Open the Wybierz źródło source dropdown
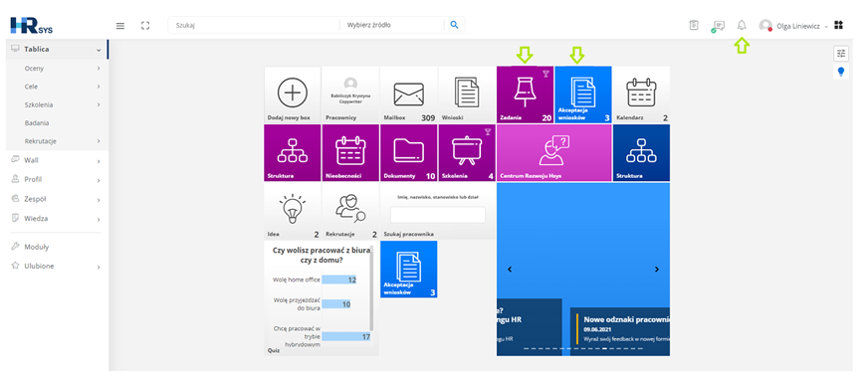 (391, 25)
